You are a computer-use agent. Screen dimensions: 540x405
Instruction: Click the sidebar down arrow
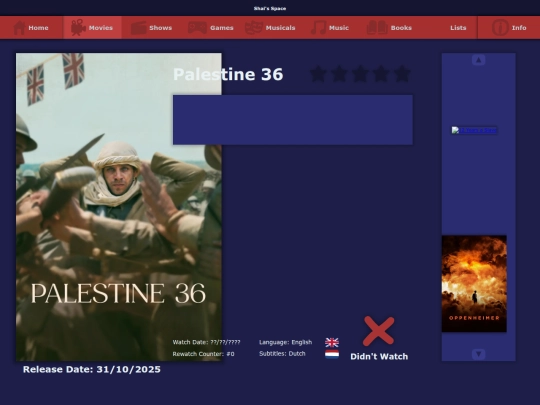click(x=478, y=354)
